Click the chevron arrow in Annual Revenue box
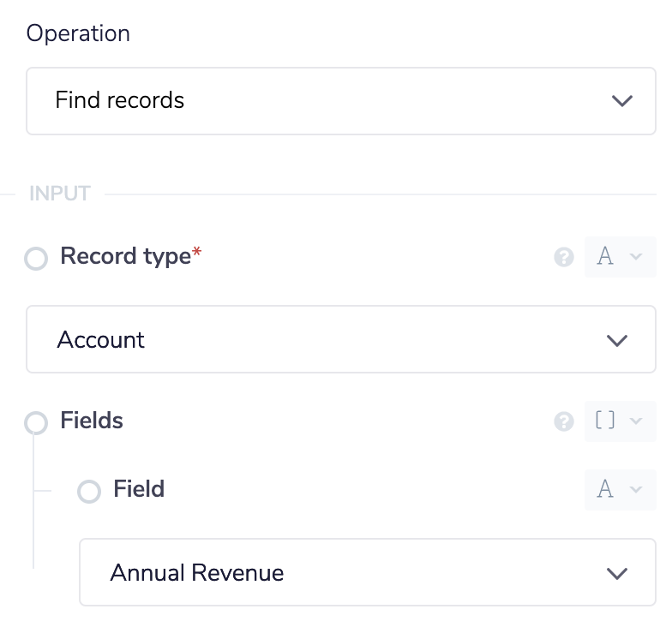Screen dimensions: 672x639 tap(617, 573)
